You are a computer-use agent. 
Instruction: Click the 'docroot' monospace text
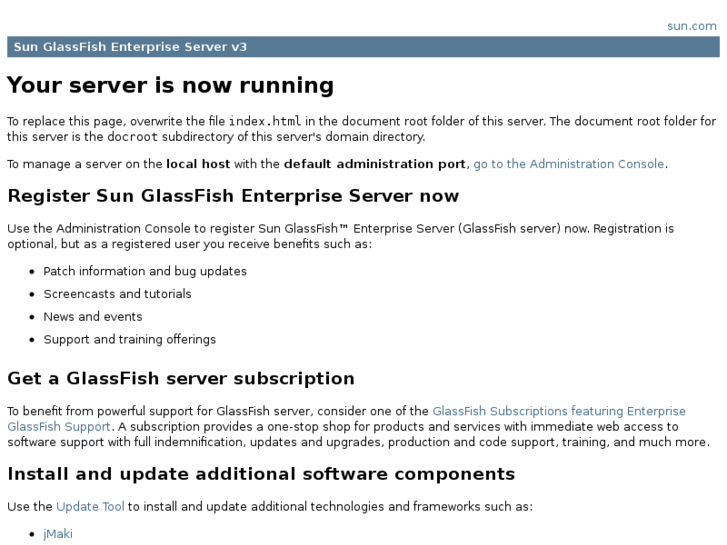point(133,137)
